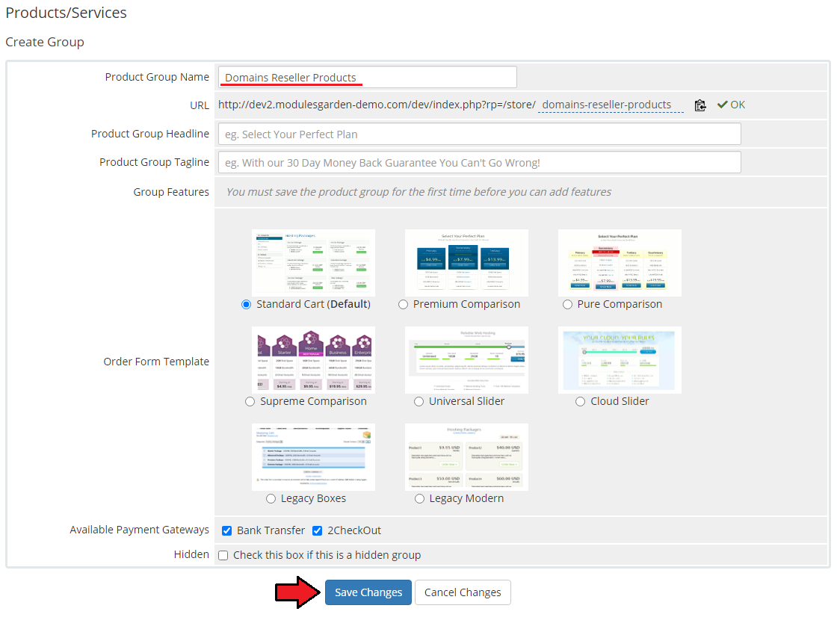This screenshot has height=632, width=840.
Task: Click the Pure Comparison template thumbnail
Action: pos(620,263)
